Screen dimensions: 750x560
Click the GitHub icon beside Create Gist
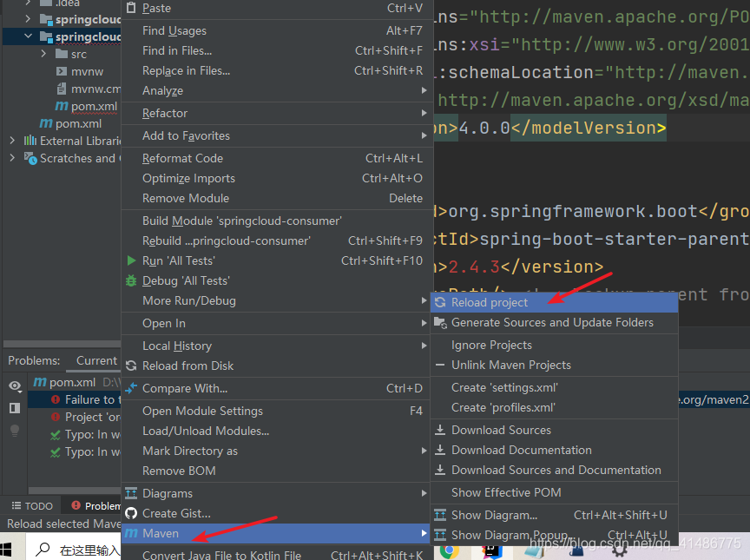tap(131, 513)
